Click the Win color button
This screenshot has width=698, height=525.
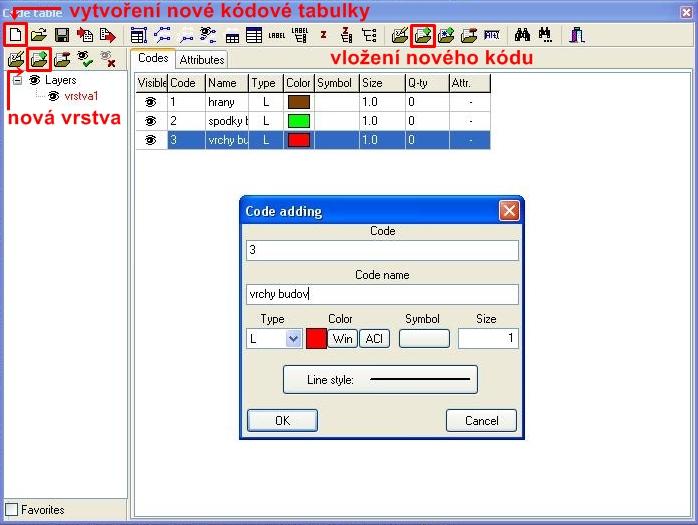click(x=342, y=339)
